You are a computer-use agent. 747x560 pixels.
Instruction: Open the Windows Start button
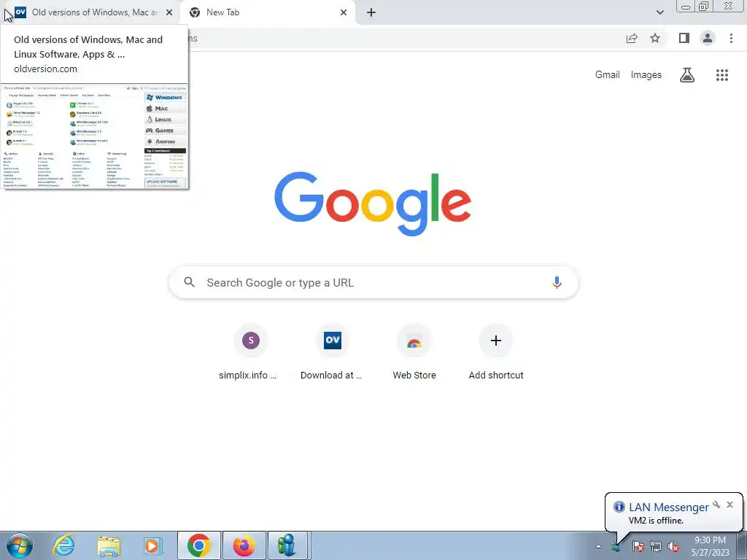pyautogui.click(x=20, y=545)
